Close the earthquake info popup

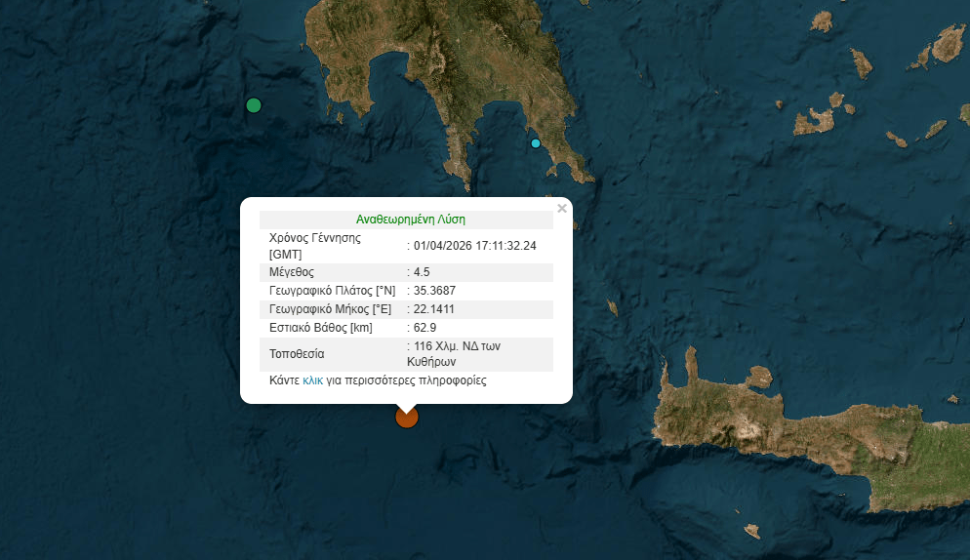(x=561, y=208)
